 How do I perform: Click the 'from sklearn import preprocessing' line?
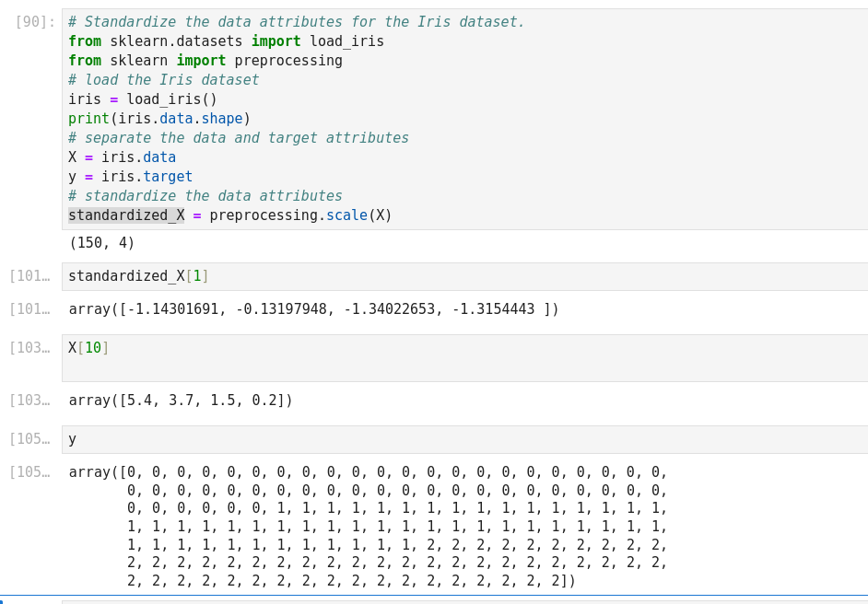point(205,61)
